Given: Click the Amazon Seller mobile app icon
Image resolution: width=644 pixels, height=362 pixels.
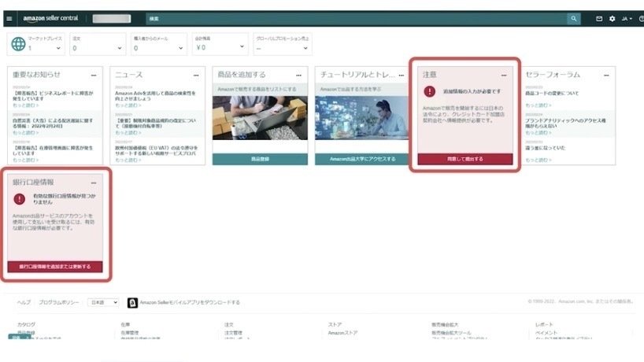Looking at the screenshot, I should tap(132, 302).
